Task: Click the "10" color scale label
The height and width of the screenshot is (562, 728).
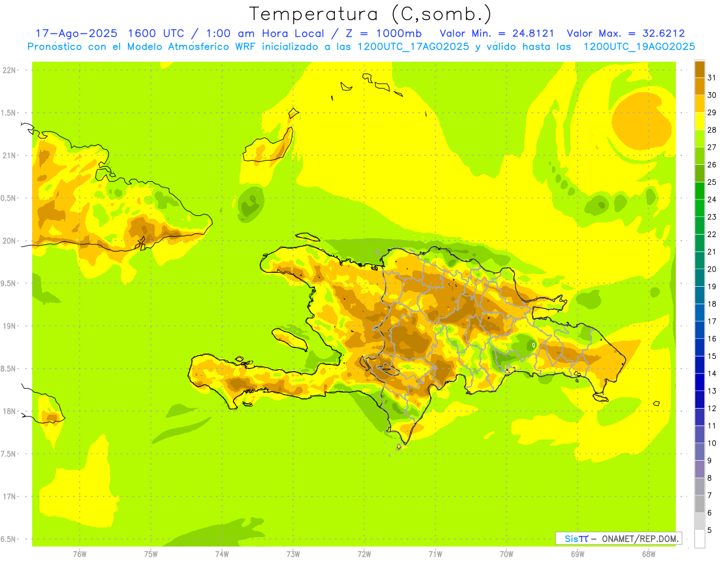Action: tap(712, 443)
